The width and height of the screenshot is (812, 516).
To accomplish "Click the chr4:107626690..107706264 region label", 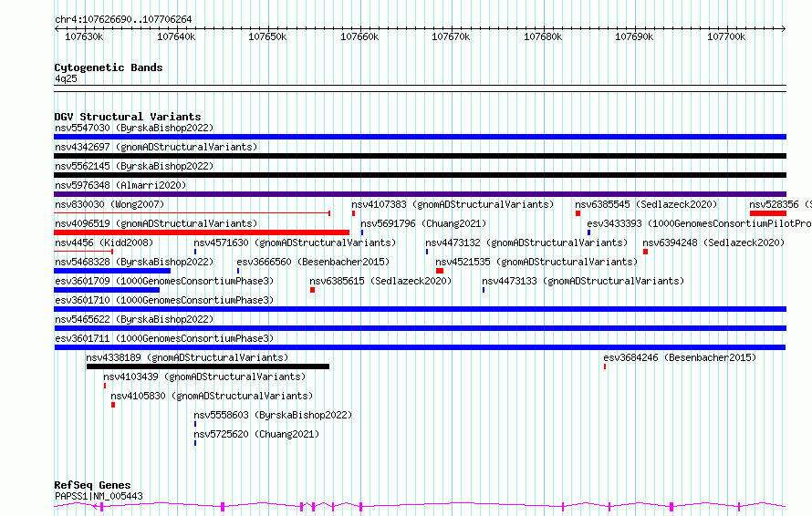I will click(x=123, y=20).
